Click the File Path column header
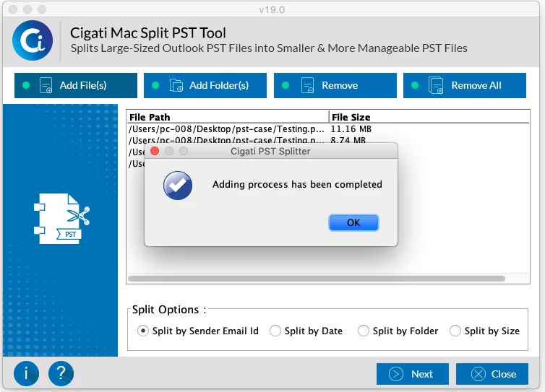 (x=228, y=117)
